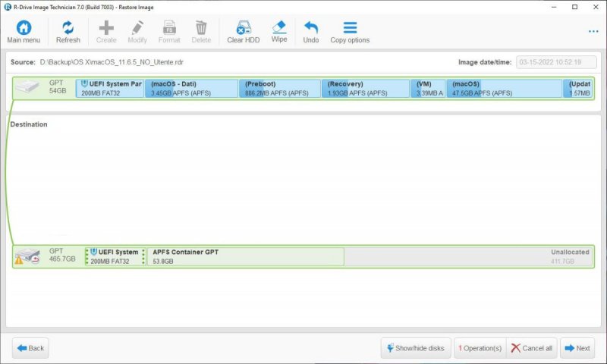Select the macOS 47.5GB partition
Viewport: 607px width, 364px height.
[x=505, y=89]
